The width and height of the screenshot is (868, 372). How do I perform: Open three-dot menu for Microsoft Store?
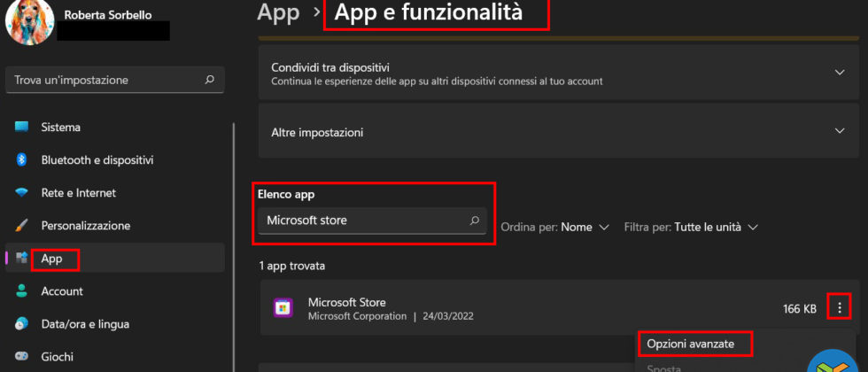(839, 307)
